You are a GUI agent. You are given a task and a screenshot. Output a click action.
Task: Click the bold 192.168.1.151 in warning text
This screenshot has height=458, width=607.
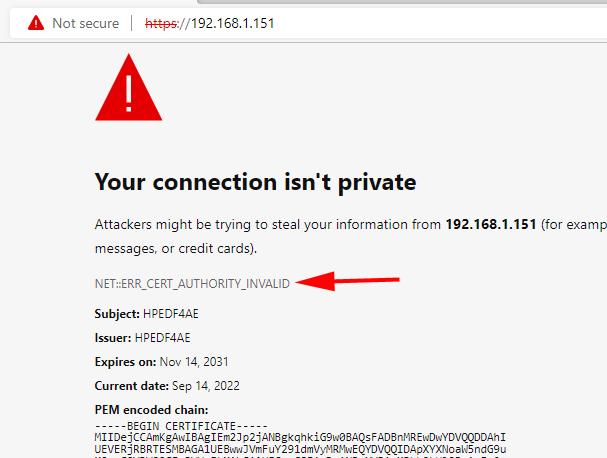[x=490, y=225]
